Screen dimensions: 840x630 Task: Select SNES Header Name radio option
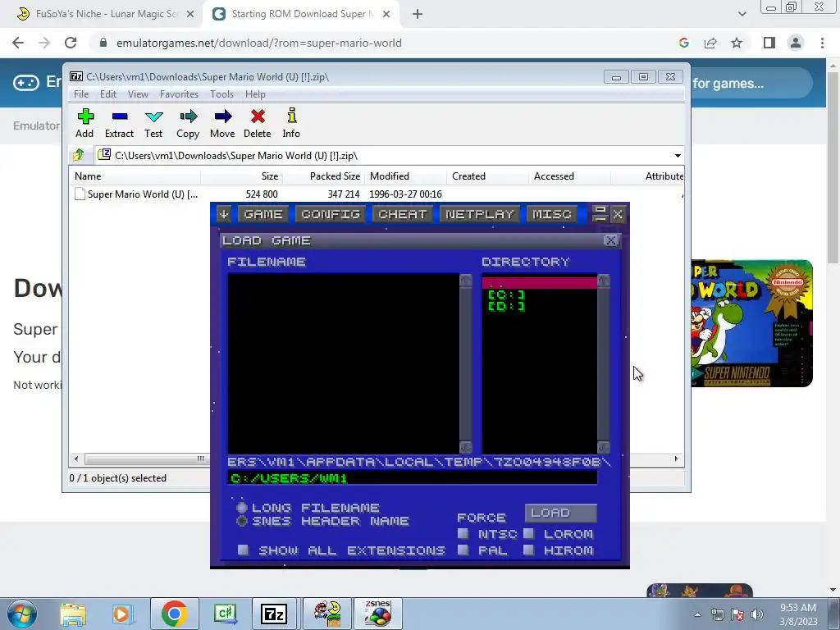click(242, 521)
